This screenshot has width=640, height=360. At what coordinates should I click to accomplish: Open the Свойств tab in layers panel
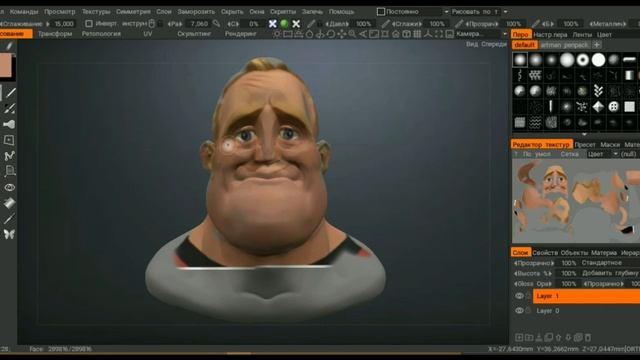(545, 253)
